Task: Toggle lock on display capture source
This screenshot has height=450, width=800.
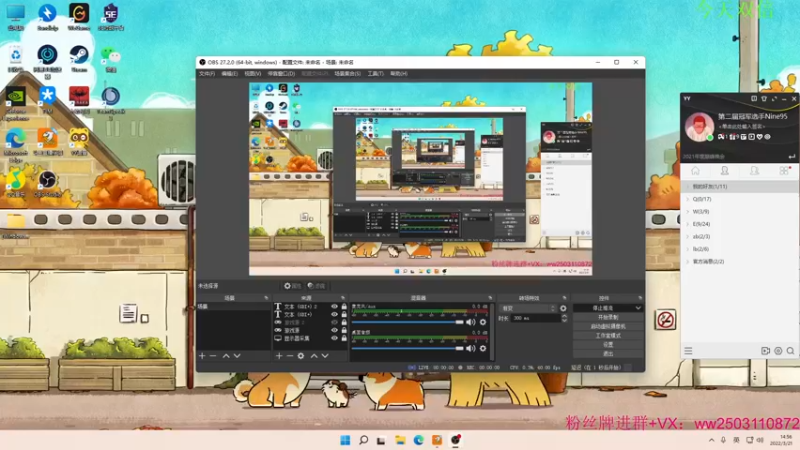Action: click(344, 338)
